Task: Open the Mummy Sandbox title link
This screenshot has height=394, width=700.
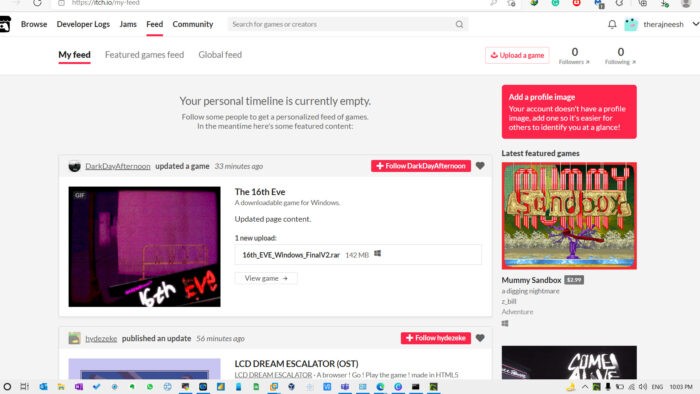Action: [531, 280]
